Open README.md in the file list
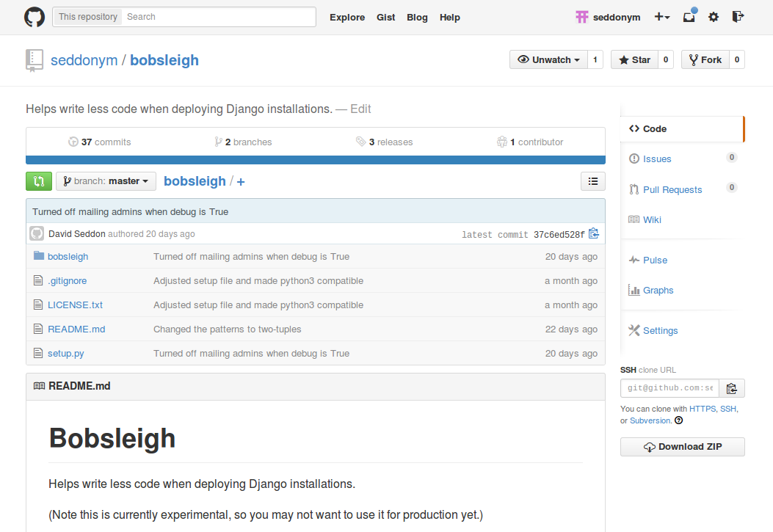 [x=76, y=329]
